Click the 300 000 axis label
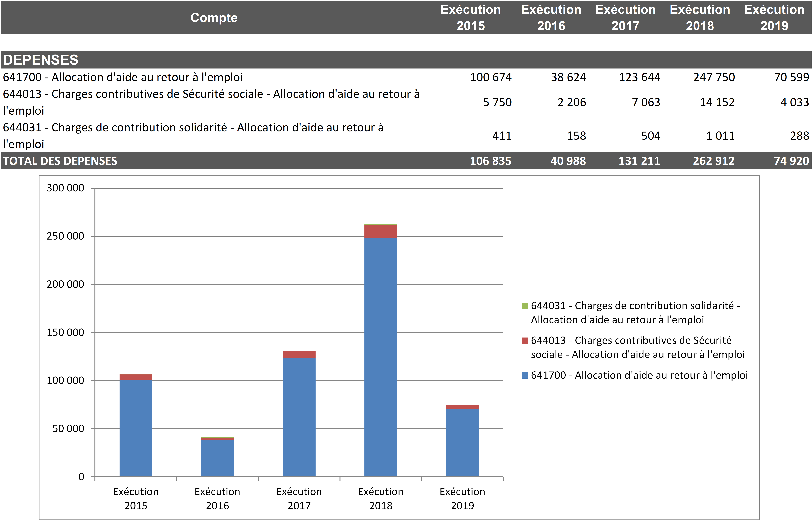812x521 pixels. 65,188
